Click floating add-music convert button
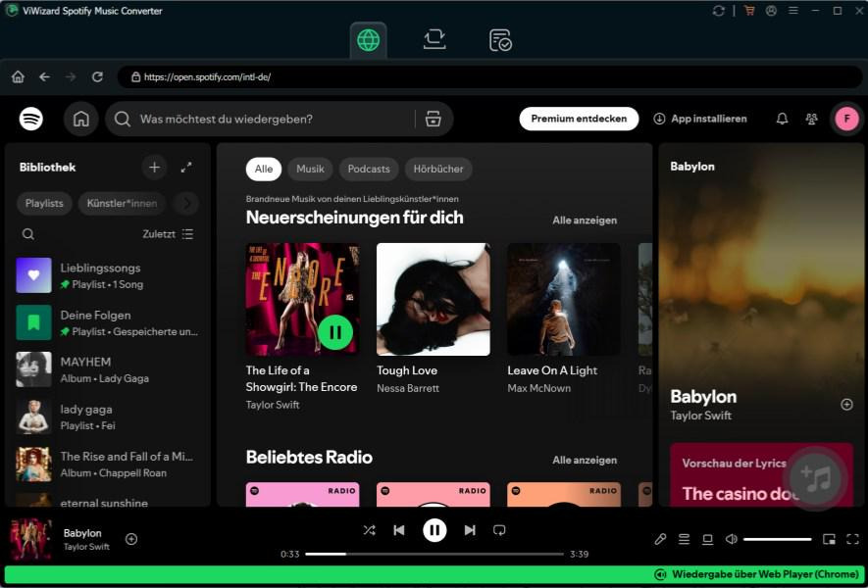Viewport: 868px width, 588px height. 816,478
